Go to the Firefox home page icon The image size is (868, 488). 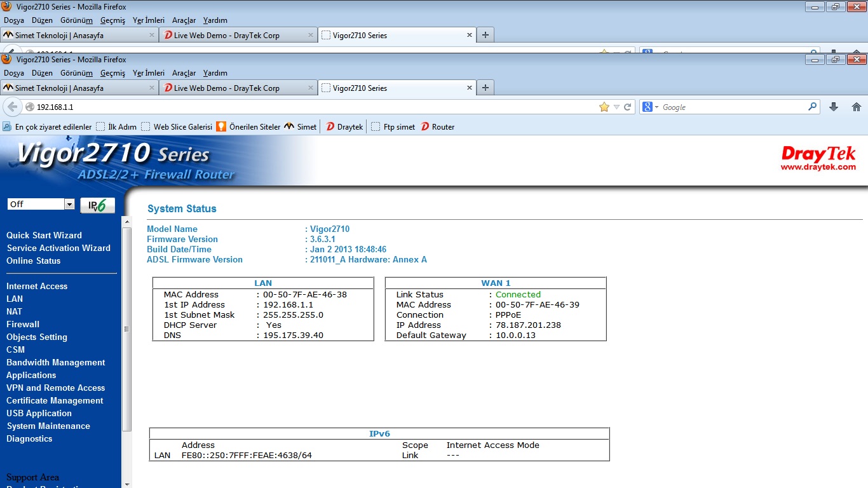pyautogui.click(x=856, y=107)
